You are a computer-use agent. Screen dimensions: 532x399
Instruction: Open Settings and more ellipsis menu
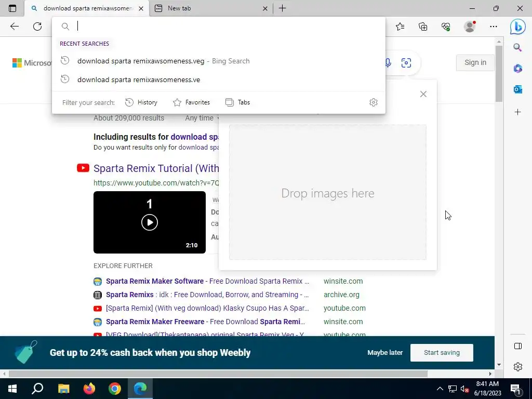tap(494, 26)
